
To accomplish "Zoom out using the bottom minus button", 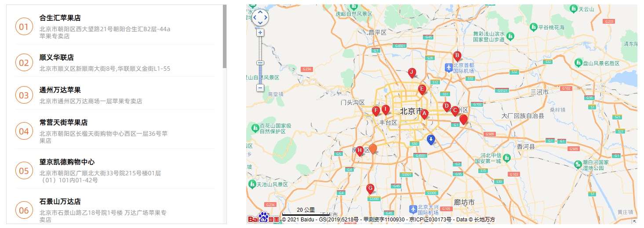I will pyautogui.click(x=260, y=88).
